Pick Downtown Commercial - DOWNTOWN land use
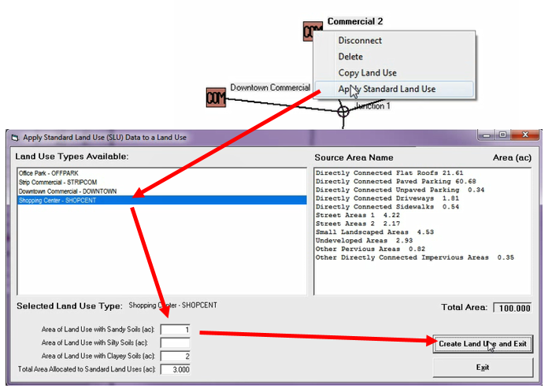The height and width of the screenshot is (392, 552). (67, 191)
